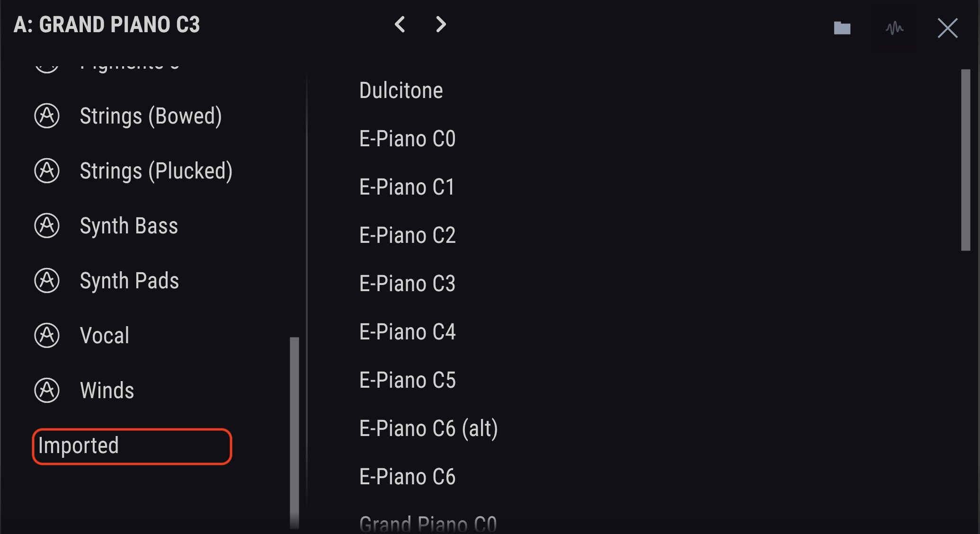Open the folder browse icon
The height and width of the screenshot is (534, 980).
point(842,28)
